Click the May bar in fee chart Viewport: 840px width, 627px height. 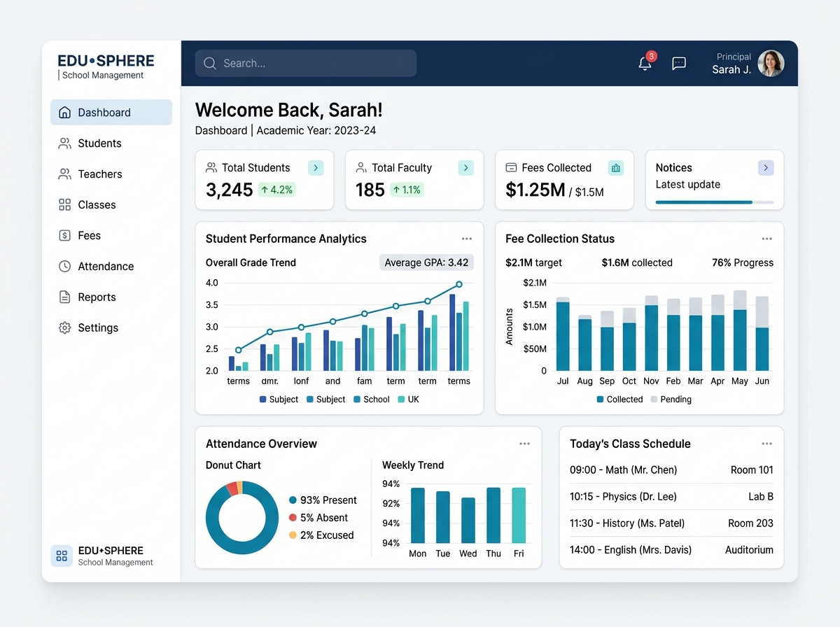[740, 330]
